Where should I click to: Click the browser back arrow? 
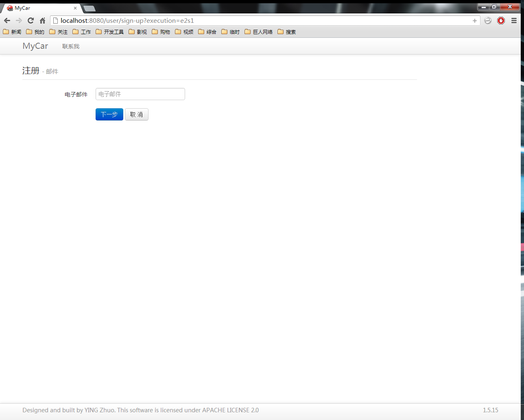click(7, 21)
